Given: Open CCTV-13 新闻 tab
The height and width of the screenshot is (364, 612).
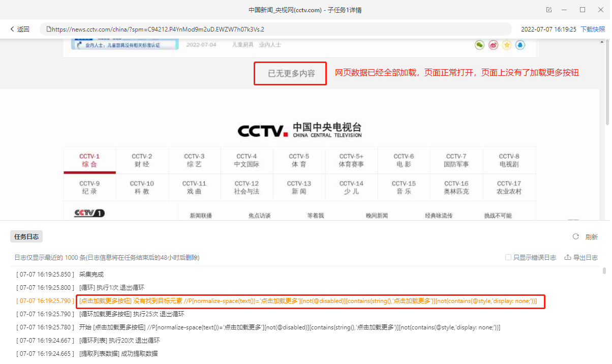Looking at the screenshot, I should tap(299, 187).
